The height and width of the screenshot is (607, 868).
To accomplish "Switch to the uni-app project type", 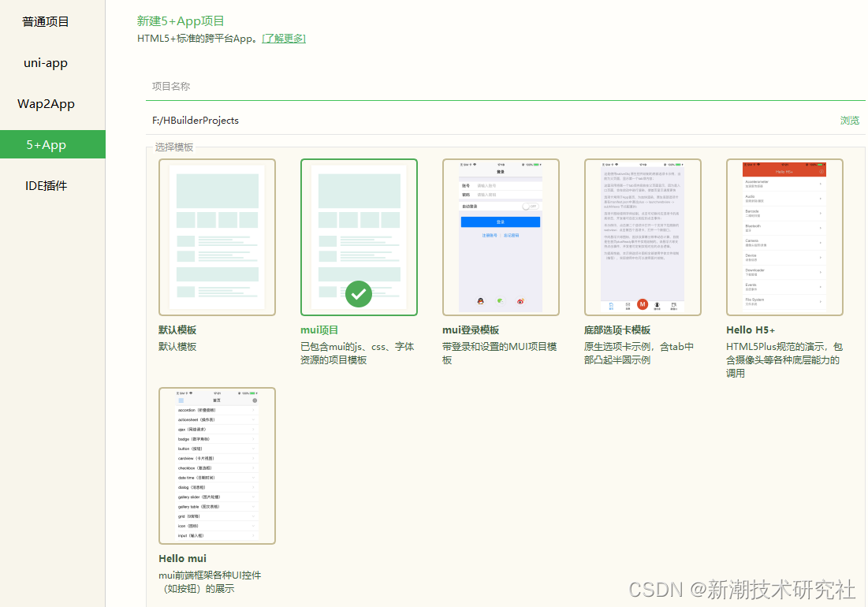I will (46, 62).
